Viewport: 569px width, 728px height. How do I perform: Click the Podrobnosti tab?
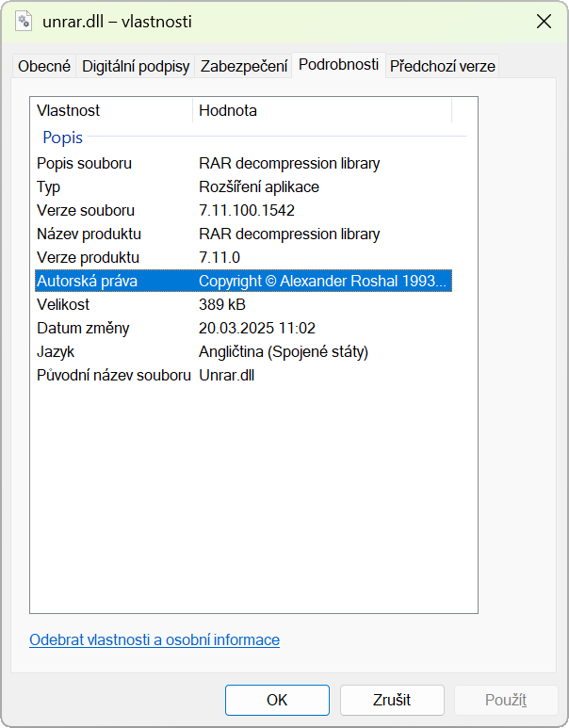point(338,64)
